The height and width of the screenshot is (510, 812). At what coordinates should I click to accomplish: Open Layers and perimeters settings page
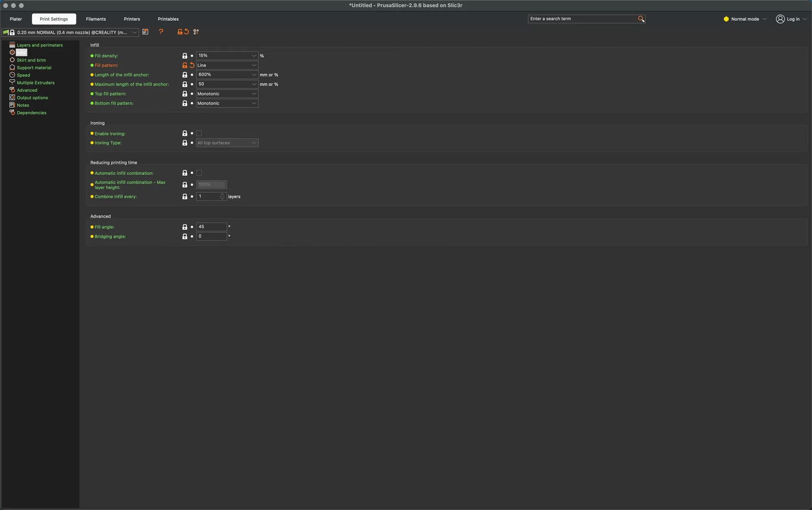point(40,45)
